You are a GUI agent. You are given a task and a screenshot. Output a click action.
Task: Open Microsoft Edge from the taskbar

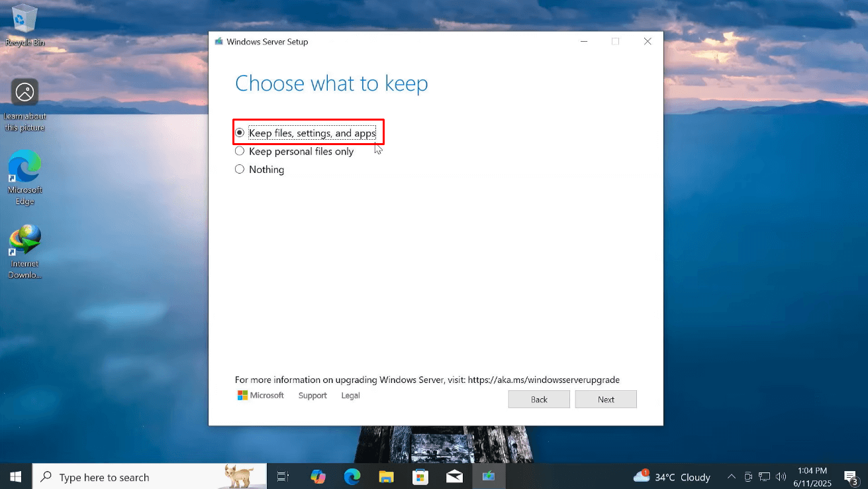pyautogui.click(x=352, y=476)
